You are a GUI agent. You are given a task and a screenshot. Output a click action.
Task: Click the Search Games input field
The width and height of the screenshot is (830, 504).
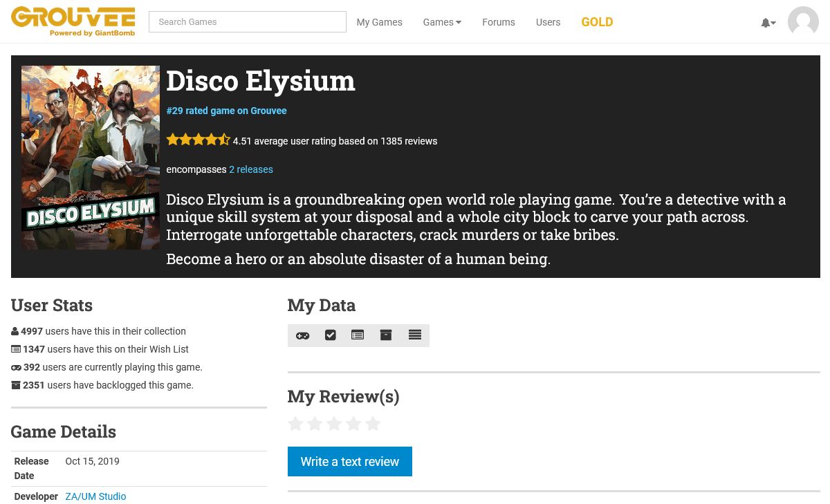pyautogui.click(x=247, y=22)
